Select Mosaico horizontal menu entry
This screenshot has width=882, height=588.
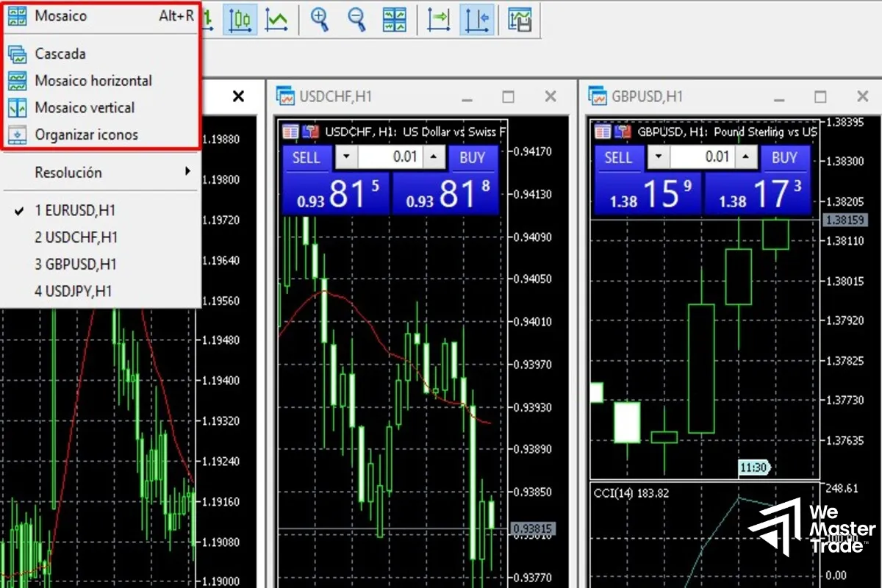[93, 81]
